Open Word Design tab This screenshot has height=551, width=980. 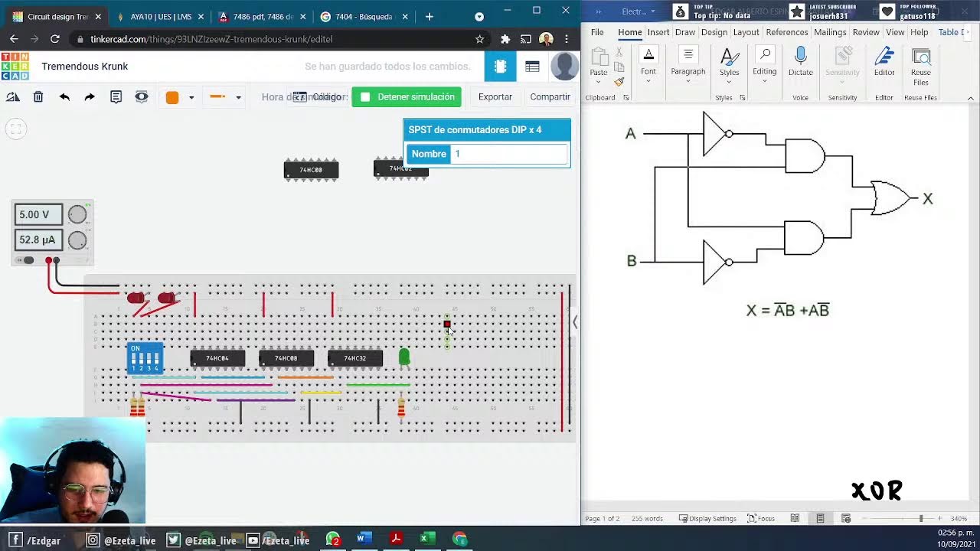tap(714, 32)
